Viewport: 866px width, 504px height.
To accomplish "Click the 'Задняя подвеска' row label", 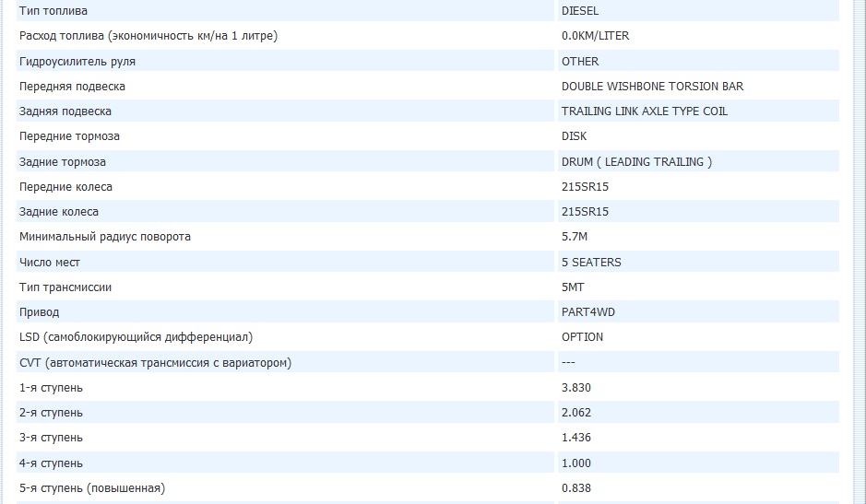I will [x=65, y=111].
